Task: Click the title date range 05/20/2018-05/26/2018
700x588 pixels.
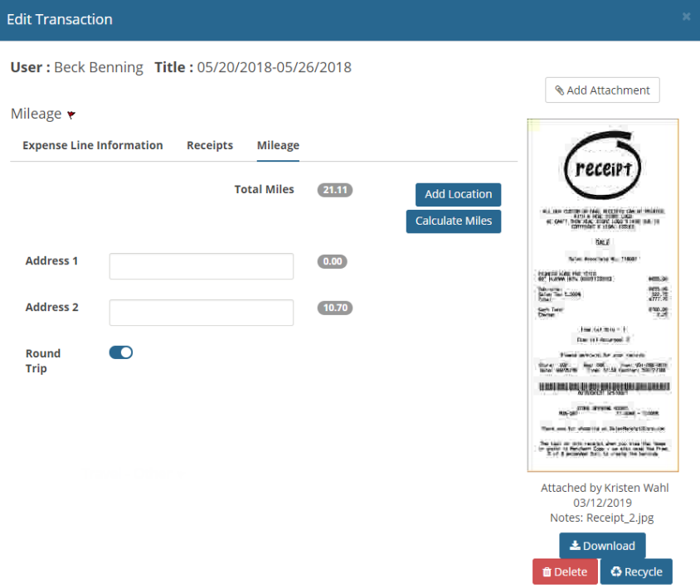Action: pyautogui.click(x=274, y=67)
